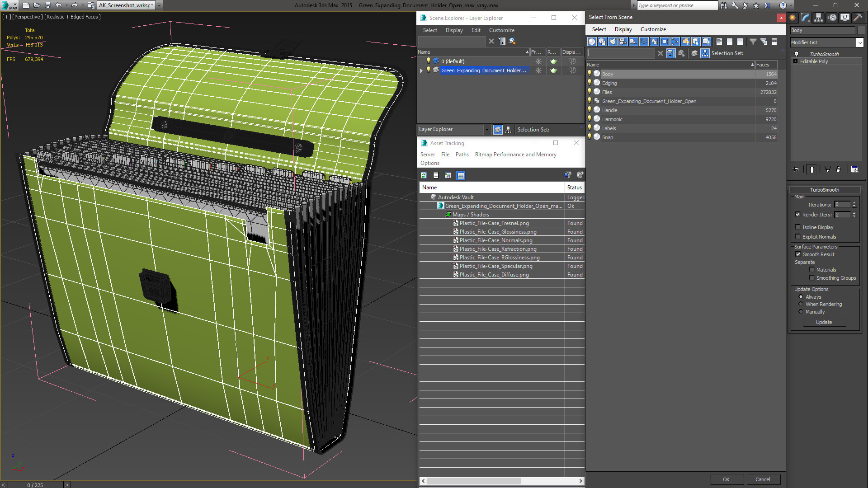Toggle the Display Lights filter icon
The width and height of the screenshot is (868, 488).
click(613, 42)
